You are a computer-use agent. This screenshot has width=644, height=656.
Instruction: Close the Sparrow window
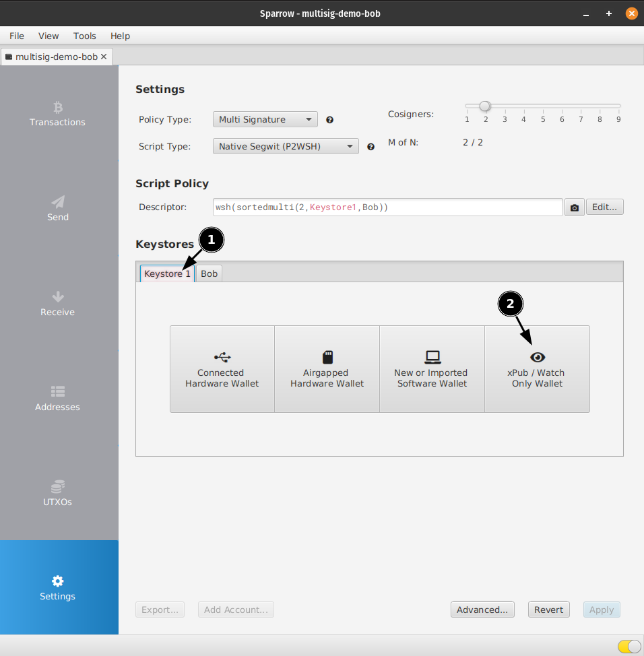click(632, 13)
